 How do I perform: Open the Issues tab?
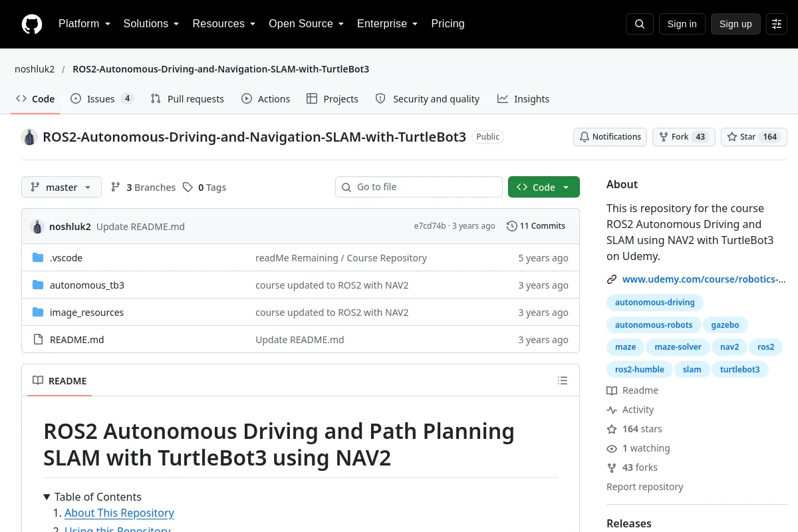102,99
